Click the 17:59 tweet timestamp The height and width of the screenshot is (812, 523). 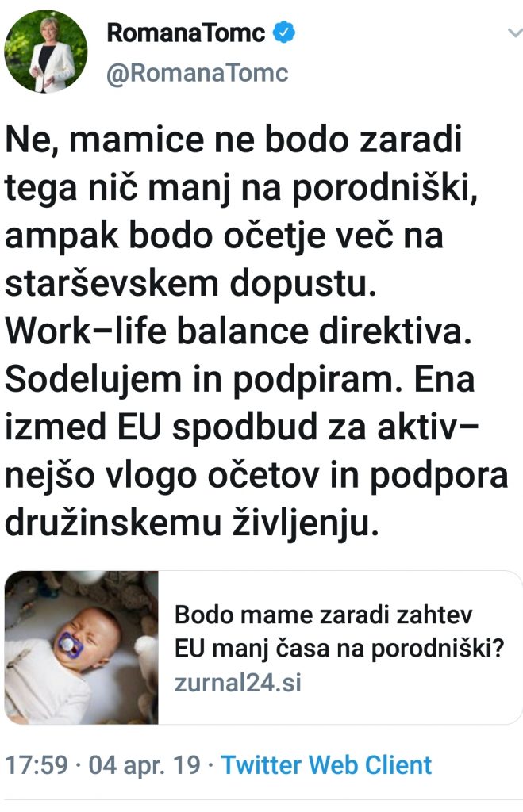pyautogui.click(x=37, y=765)
